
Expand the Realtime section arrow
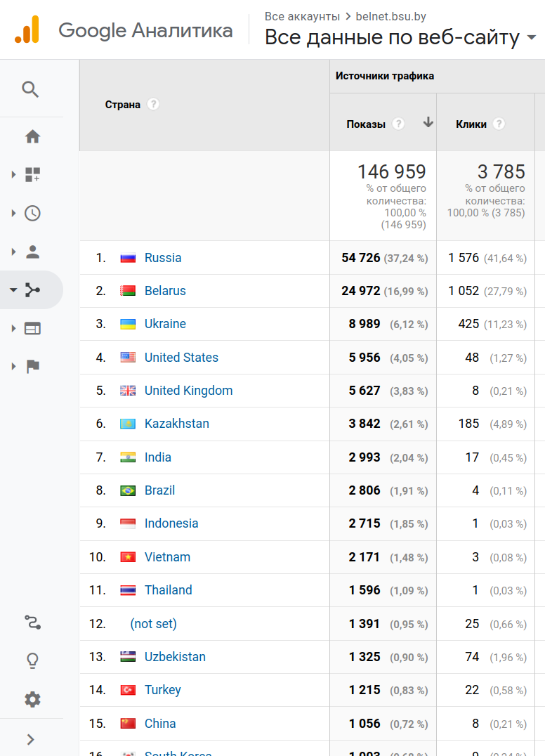coord(13,214)
